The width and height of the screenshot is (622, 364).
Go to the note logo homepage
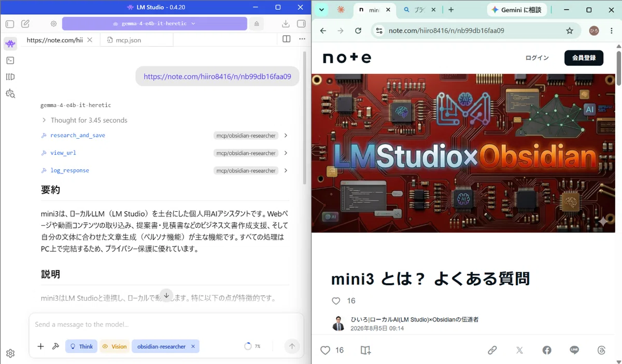click(347, 57)
